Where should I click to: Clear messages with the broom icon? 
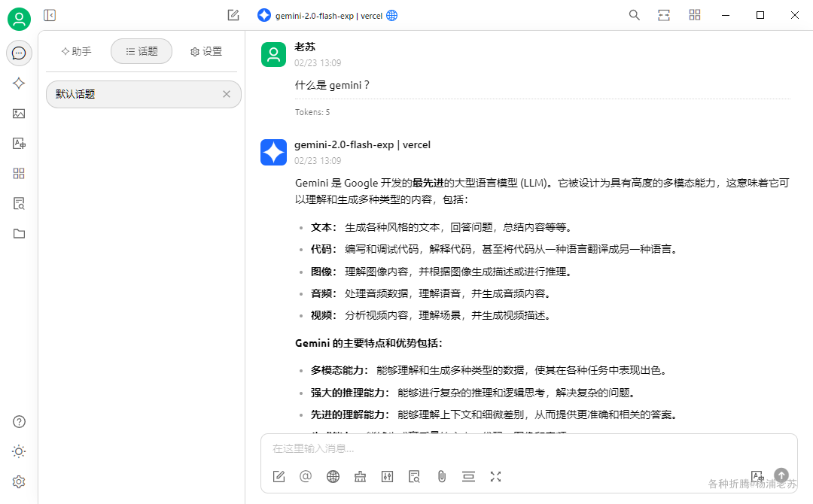361,477
